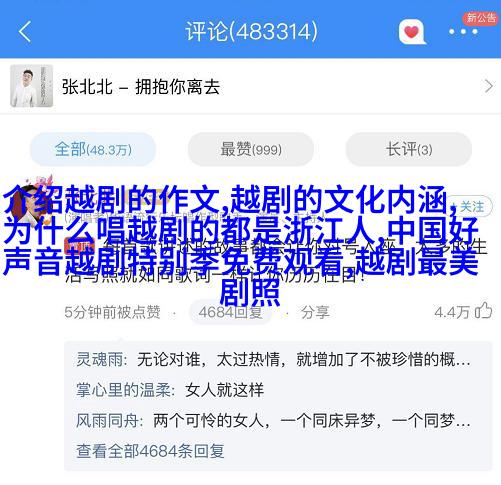Expand the 4684回复 replies button
Image resolution: width=501 pixels, height=485 pixels.
point(231,312)
